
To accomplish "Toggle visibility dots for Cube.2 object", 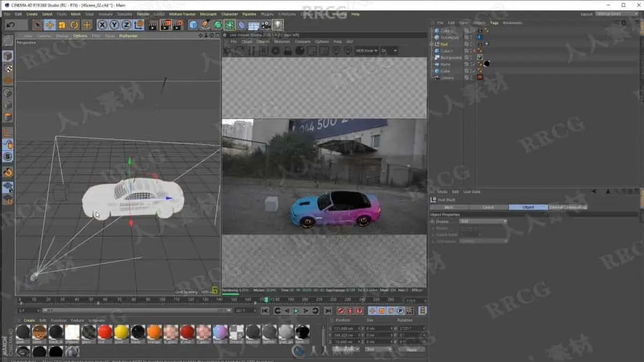I will pyautogui.click(x=471, y=31).
